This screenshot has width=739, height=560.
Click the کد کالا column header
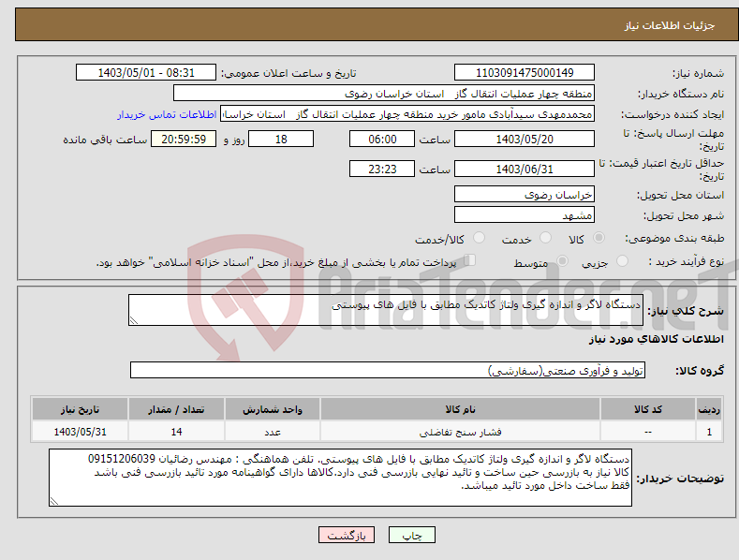[x=648, y=409]
